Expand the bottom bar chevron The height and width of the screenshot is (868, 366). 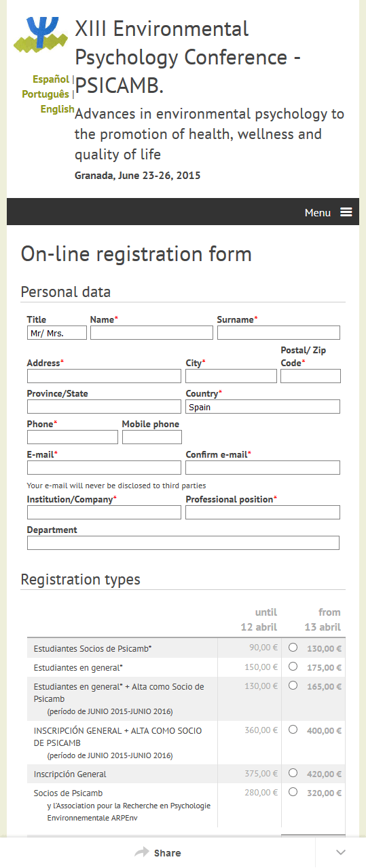[341, 852]
